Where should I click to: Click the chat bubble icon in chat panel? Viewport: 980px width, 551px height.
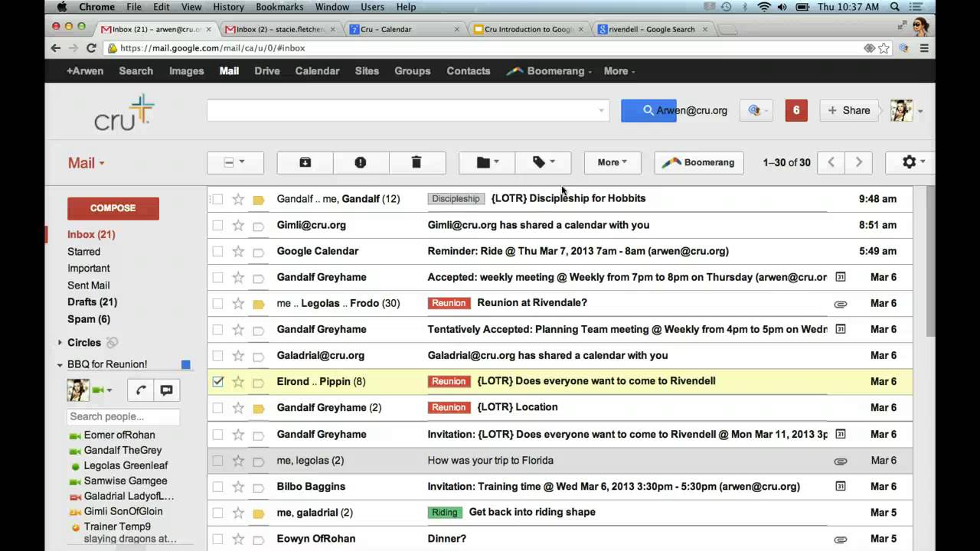[x=166, y=390]
